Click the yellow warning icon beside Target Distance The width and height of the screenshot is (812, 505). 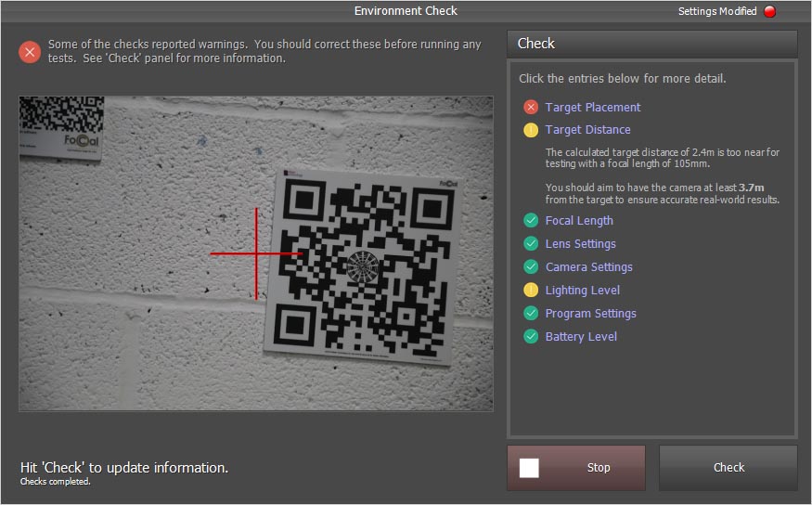pos(531,129)
